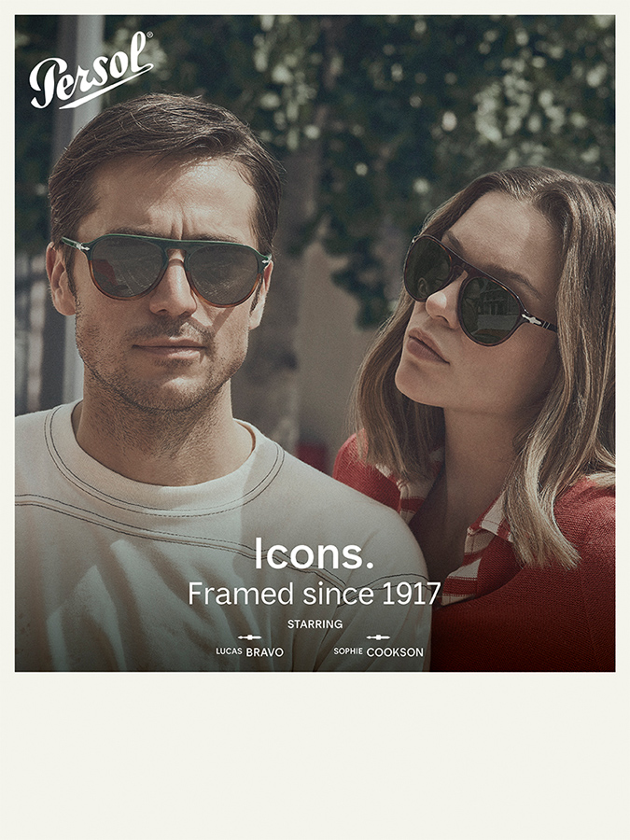
Task: Click the registered trademark symbol beside Persol
Action: pos(149,35)
